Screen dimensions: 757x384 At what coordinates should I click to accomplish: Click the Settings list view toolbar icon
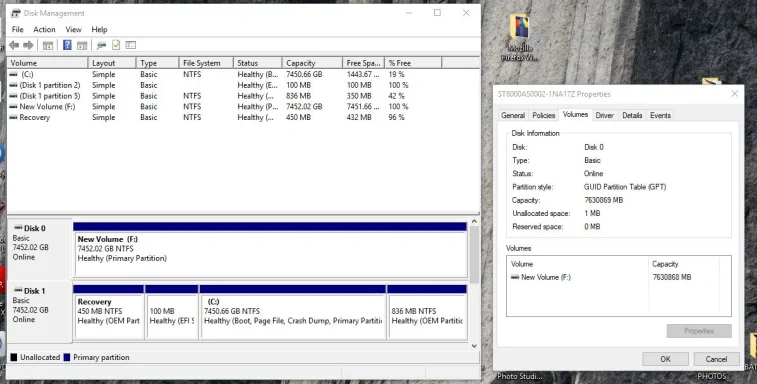click(x=130, y=45)
